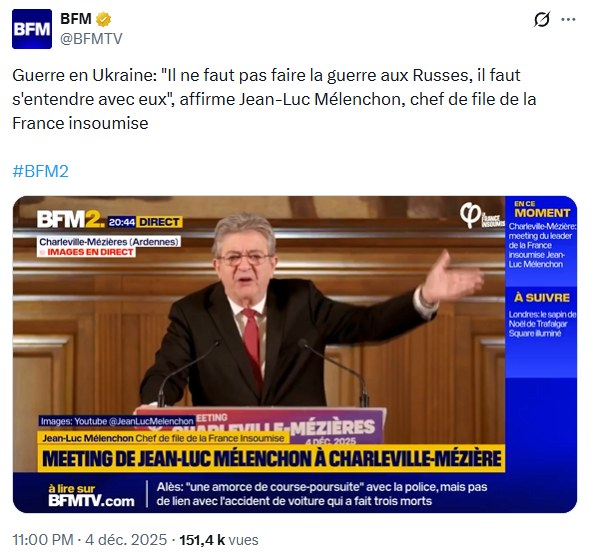591x554 pixels.
Task: Open the three-dot more options menu
Action: 568,19
